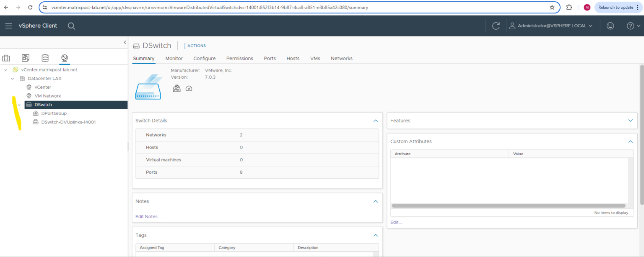Viewport: 644px width, 257px height.
Task: Open the Hosts and Clusters inventory view
Action: pyautogui.click(x=6, y=58)
